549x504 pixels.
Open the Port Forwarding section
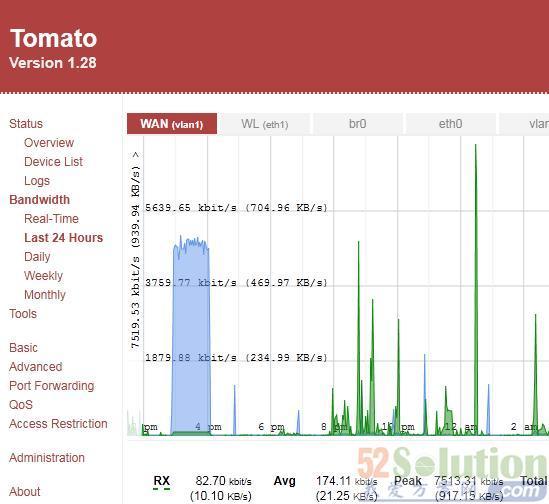click(51, 386)
